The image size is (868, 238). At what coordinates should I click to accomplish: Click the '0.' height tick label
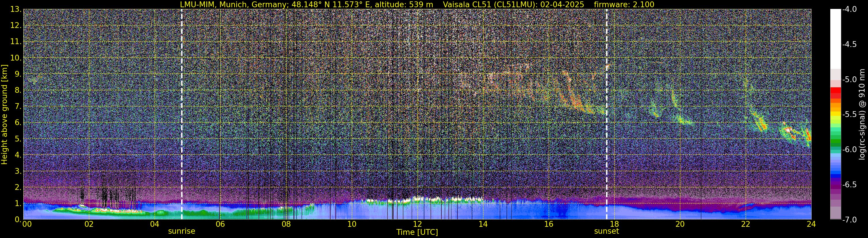[18, 220]
